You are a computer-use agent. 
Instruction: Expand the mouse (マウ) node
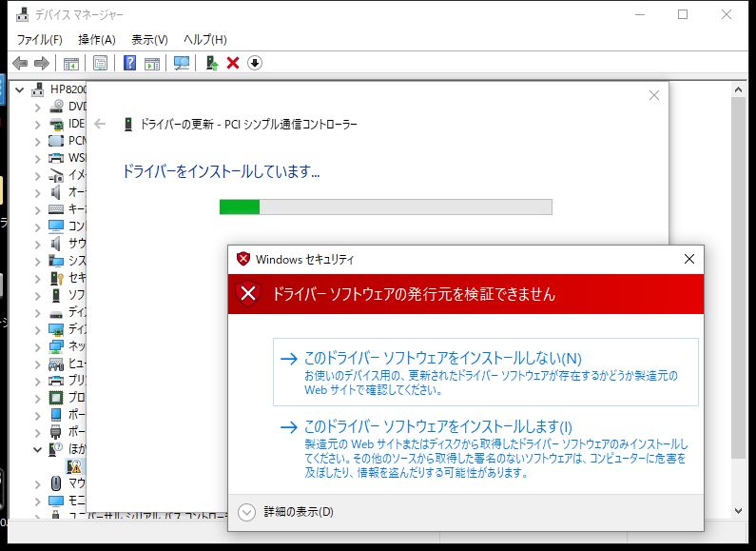38,483
